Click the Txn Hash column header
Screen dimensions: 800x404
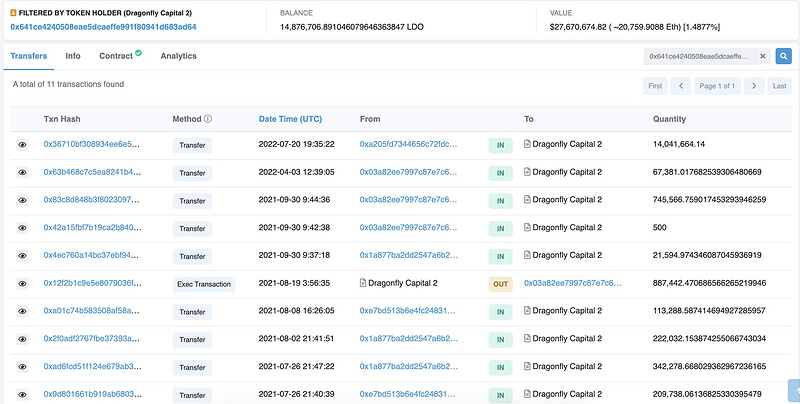[62, 119]
